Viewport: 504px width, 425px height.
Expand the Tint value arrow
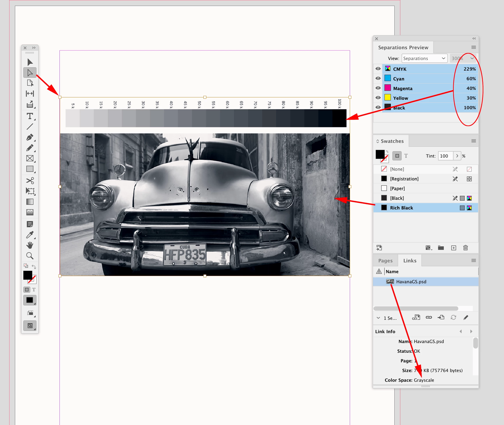pyautogui.click(x=457, y=156)
